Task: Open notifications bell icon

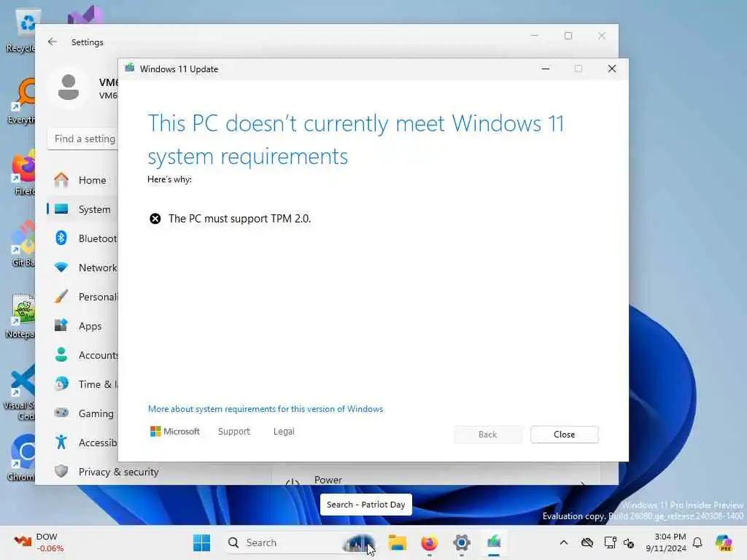Action: tap(697, 542)
